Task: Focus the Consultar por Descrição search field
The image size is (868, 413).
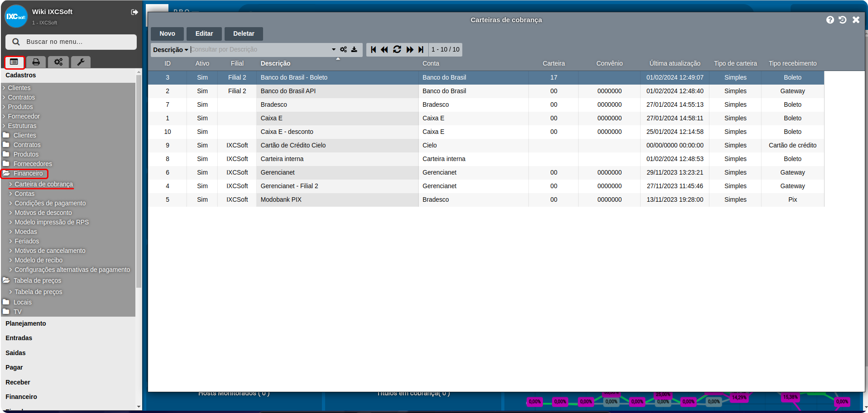Action: tap(260, 49)
